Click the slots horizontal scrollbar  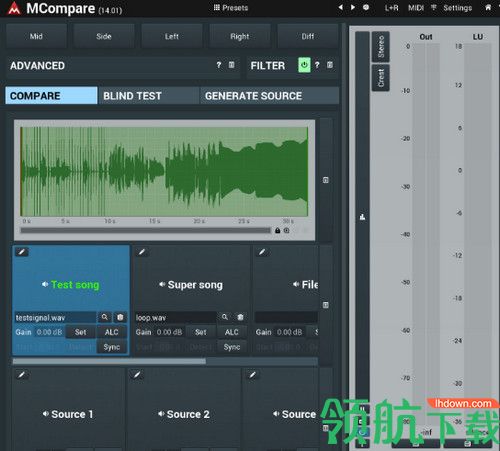point(109,361)
